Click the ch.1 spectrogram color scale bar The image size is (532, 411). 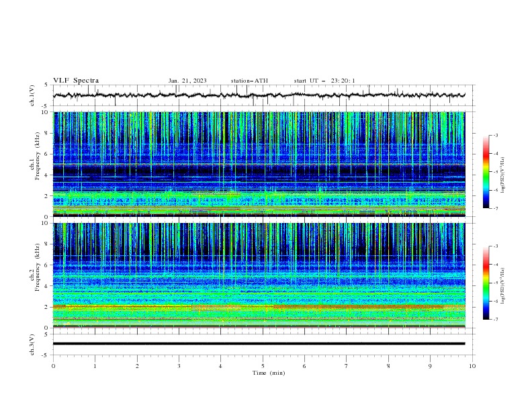486,171
